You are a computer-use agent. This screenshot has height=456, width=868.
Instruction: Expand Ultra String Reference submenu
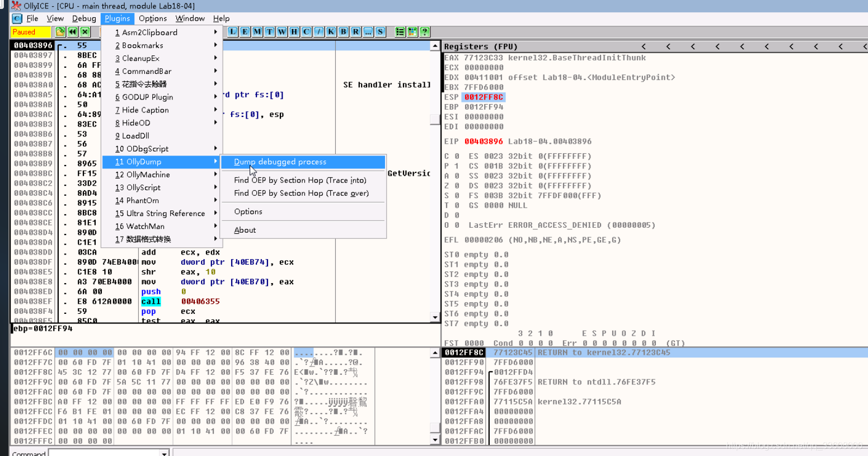pyautogui.click(x=162, y=213)
